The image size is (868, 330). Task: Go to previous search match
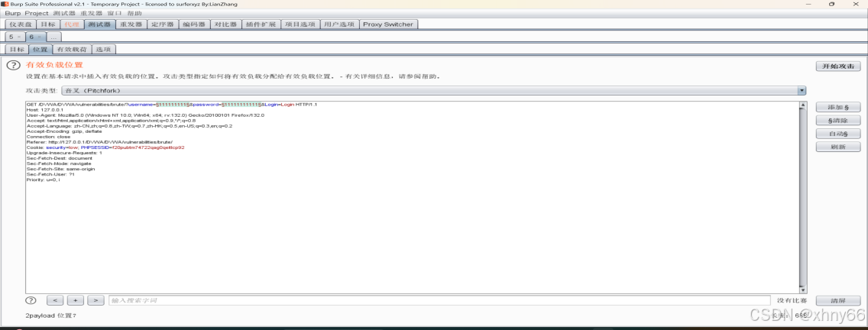pyautogui.click(x=55, y=300)
